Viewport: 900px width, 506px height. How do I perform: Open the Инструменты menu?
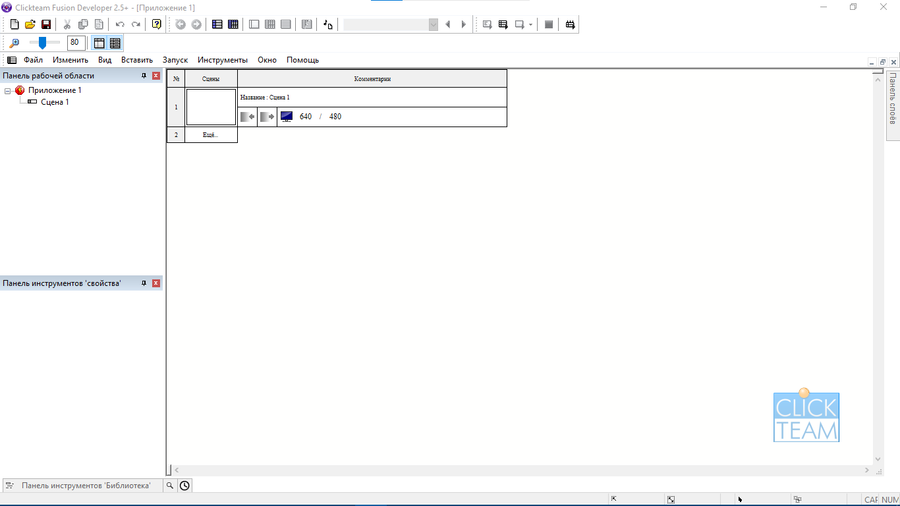pos(223,60)
